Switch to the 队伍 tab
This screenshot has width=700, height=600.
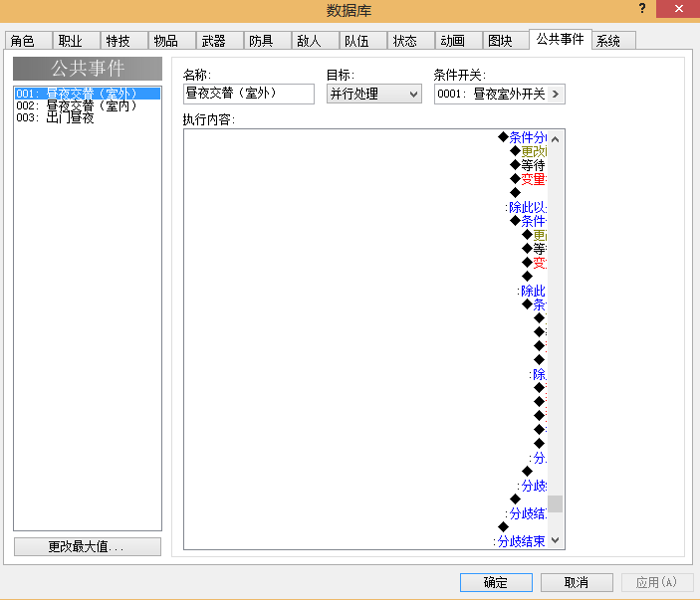click(x=363, y=41)
